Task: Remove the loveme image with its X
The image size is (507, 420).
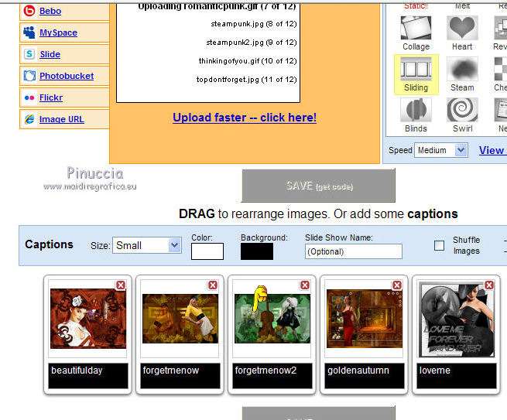Action: pyautogui.click(x=489, y=285)
